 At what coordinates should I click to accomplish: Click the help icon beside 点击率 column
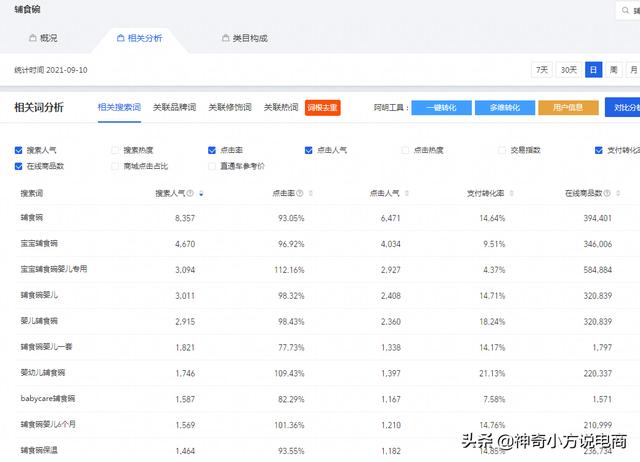click(298, 193)
